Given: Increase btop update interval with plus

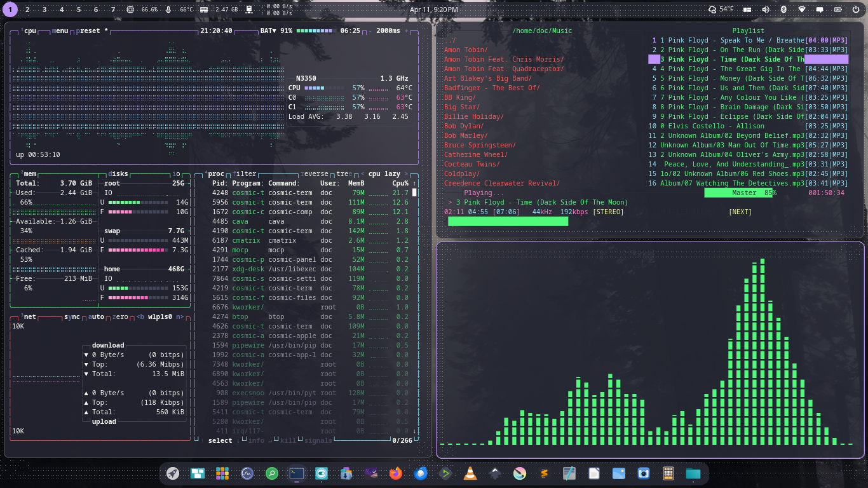Looking at the screenshot, I should click(x=407, y=30).
